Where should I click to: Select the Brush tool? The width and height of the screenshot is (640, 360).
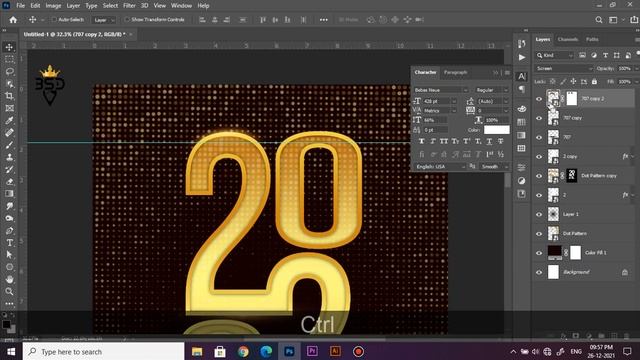click(x=9, y=145)
